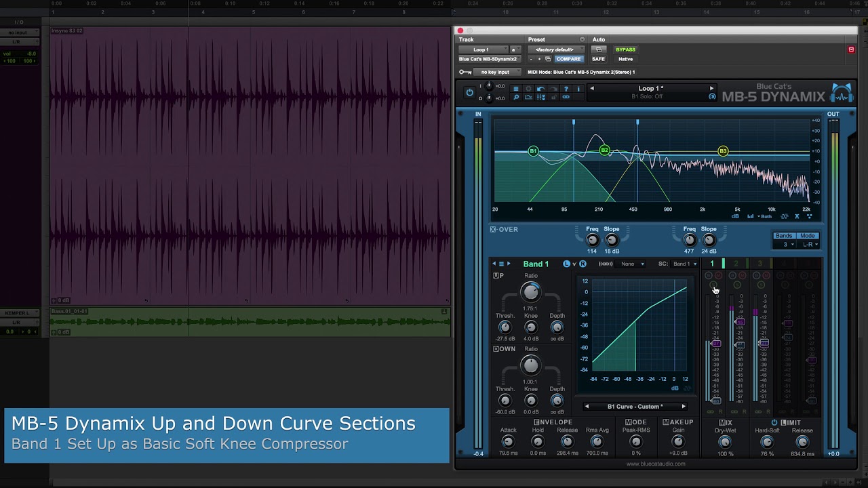This screenshot has height=488, width=868.
Task: Toggle the BYPASS button
Action: click(625, 49)
